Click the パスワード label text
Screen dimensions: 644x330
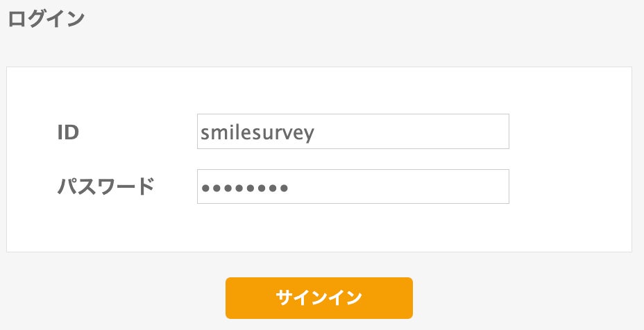pos(105,186)
